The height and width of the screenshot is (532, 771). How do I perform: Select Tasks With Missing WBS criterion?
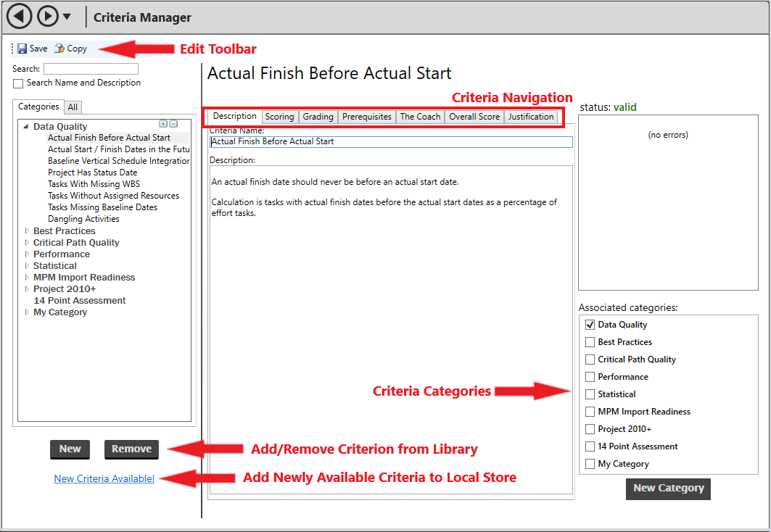(x=94, y=184)
